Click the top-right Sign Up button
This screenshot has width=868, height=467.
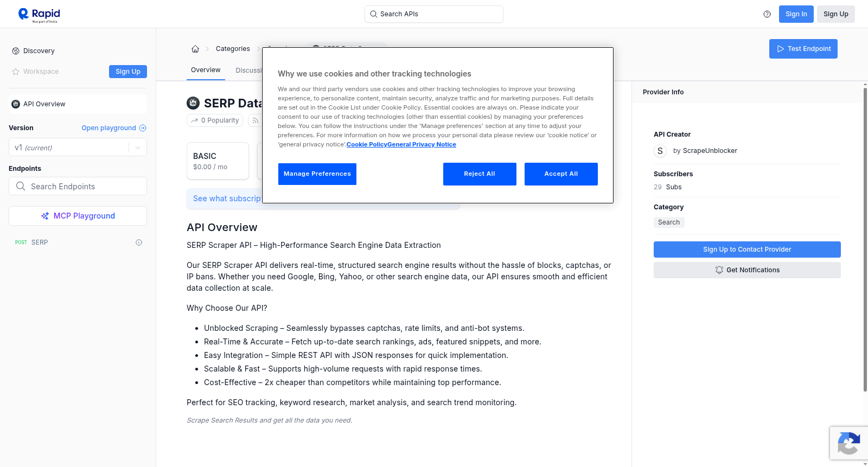(x=836, y=14)
